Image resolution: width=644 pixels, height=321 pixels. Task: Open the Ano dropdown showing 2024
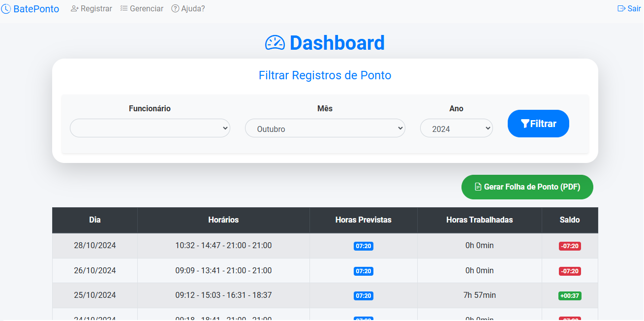coord(457,128)
